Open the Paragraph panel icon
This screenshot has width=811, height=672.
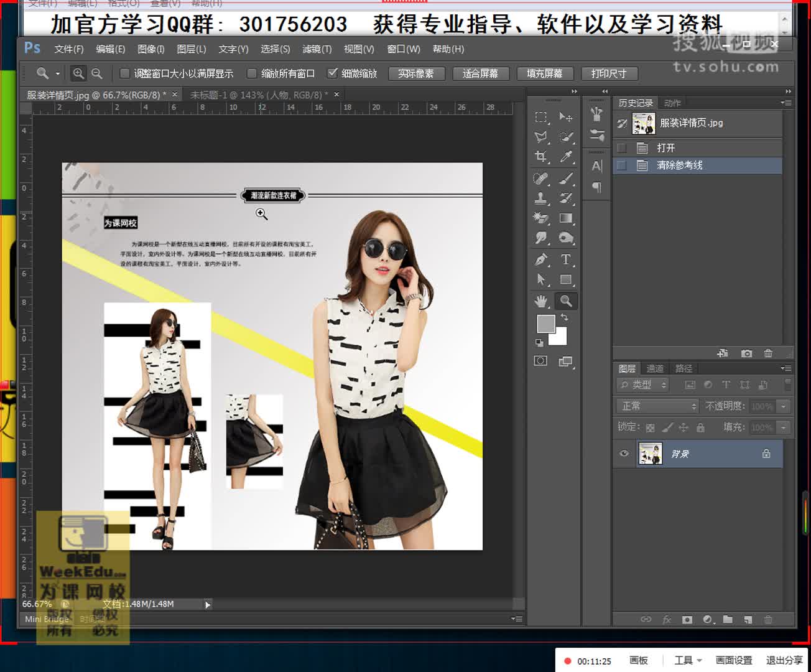597,187
